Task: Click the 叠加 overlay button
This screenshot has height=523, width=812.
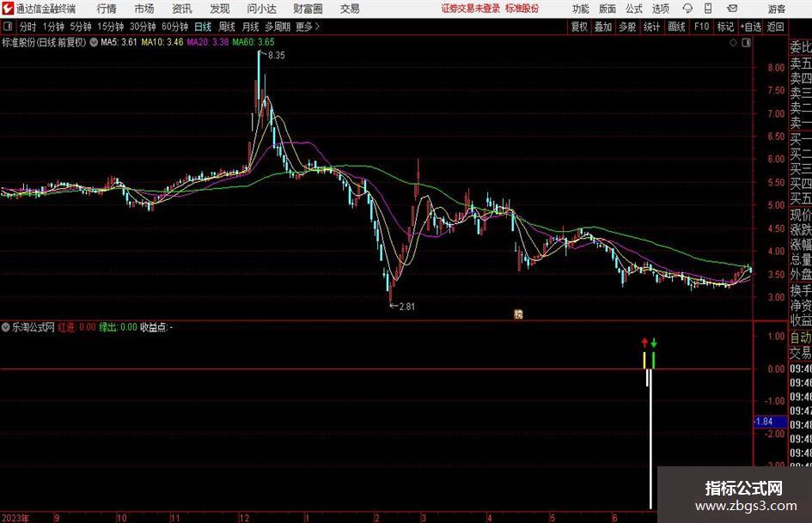Action: click(603, 27)
